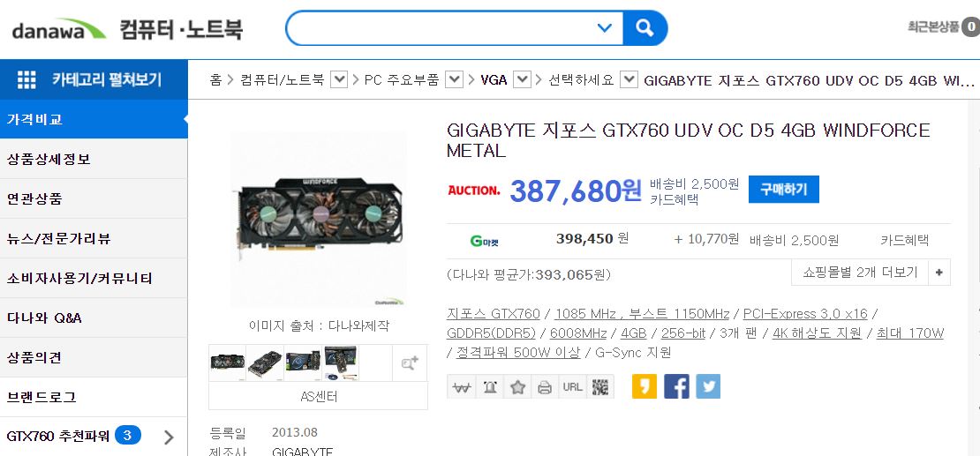The width and height of the screenshot is (980, 456).
Task: Share on Facebook icon
Action: pyautogui.click(x=676, y=386)
